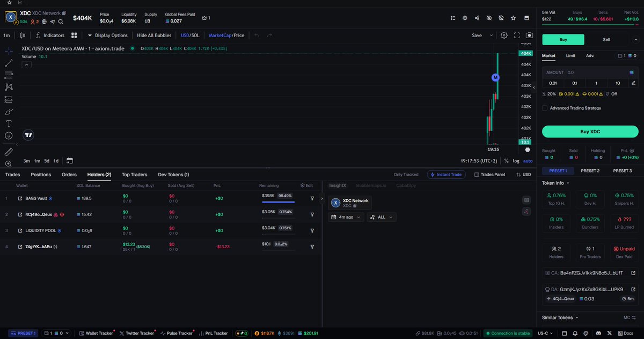Open the emoji icons tool
This screenshot has width=644, height=339.
9,136
